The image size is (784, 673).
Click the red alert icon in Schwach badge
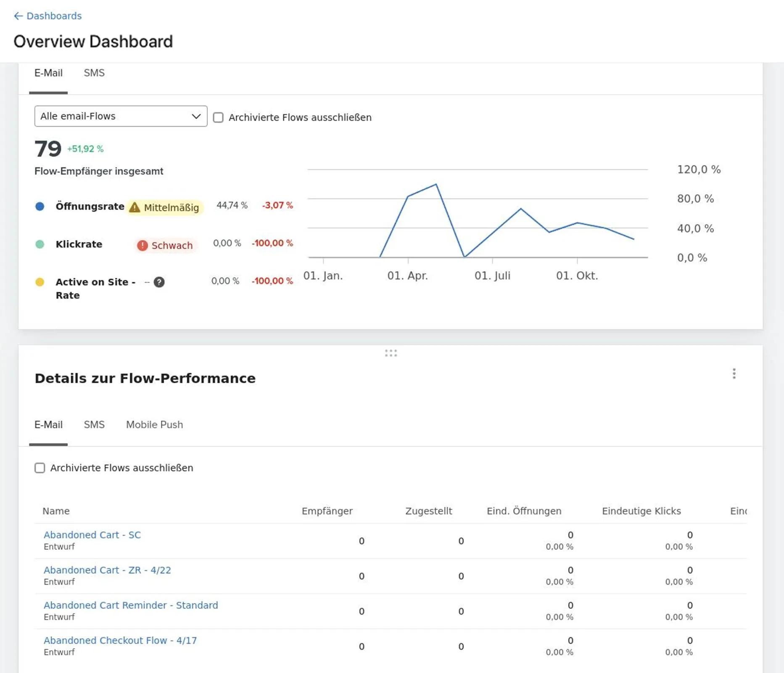click(x=143, y=245)
